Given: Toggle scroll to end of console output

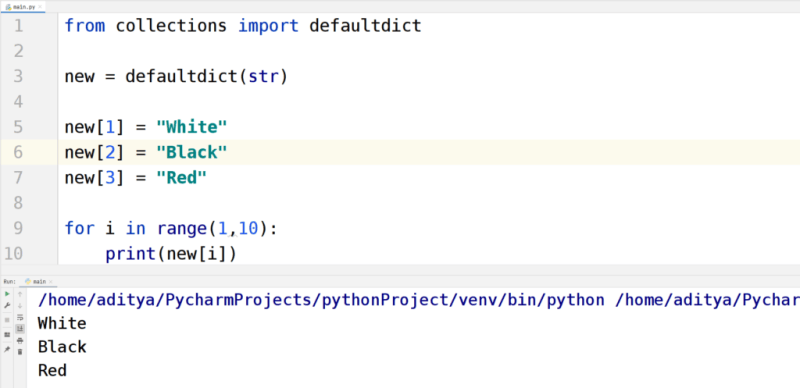Looking at the screenshot, I should pos(20,329).
